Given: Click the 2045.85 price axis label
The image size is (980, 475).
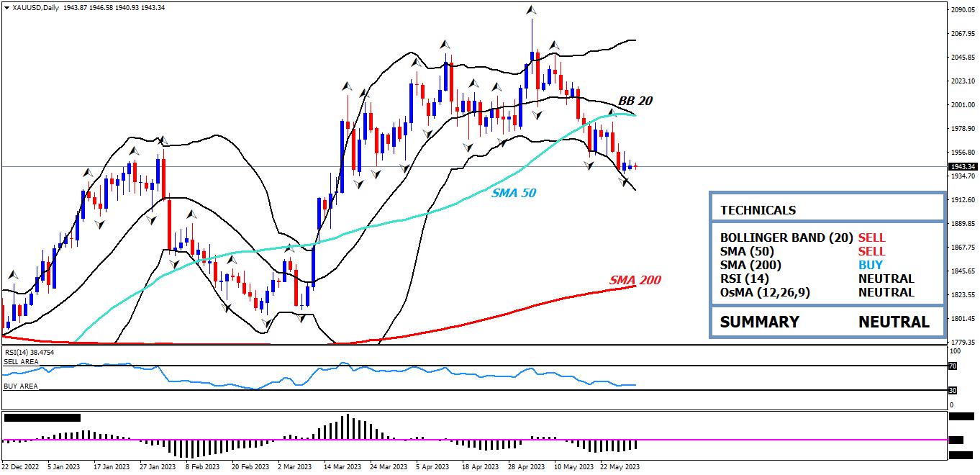Looking at the screenshot, I should (x=962, y=58).
